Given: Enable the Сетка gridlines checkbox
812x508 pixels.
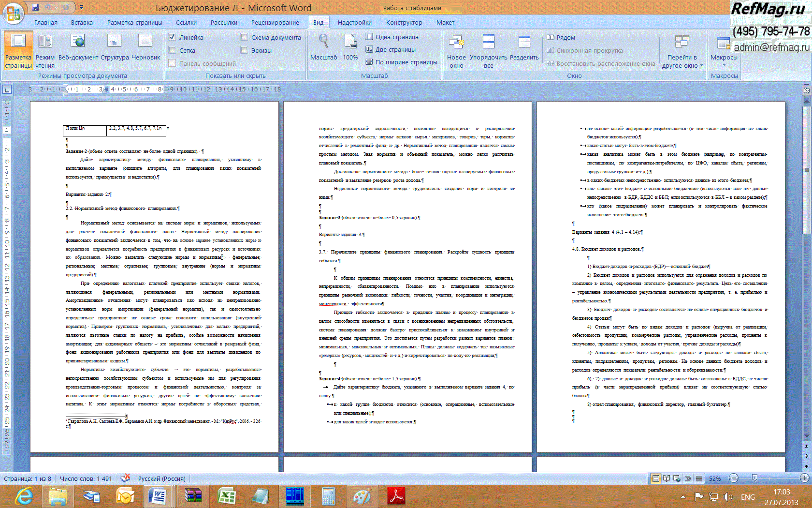Looking at the screenshot, I should point(173,50).
